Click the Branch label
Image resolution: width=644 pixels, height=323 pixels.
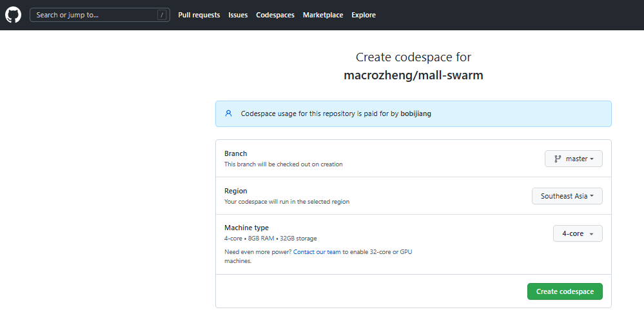pos(235,153)
